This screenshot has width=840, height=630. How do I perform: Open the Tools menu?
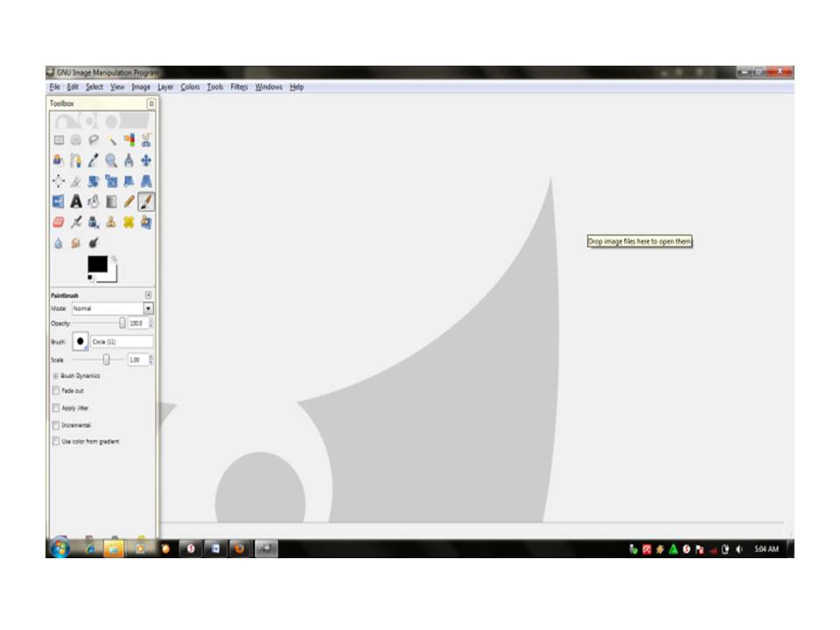[x=215, y=87]
